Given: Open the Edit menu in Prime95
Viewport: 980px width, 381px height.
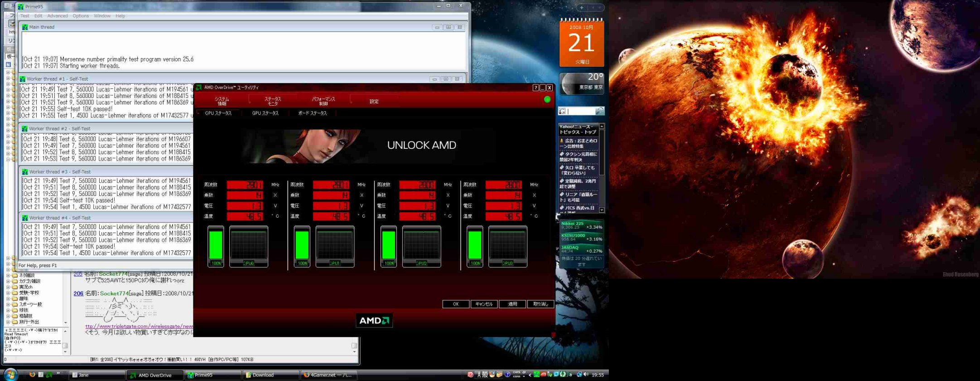Looking at the screenshot, I should click(39, 16).
